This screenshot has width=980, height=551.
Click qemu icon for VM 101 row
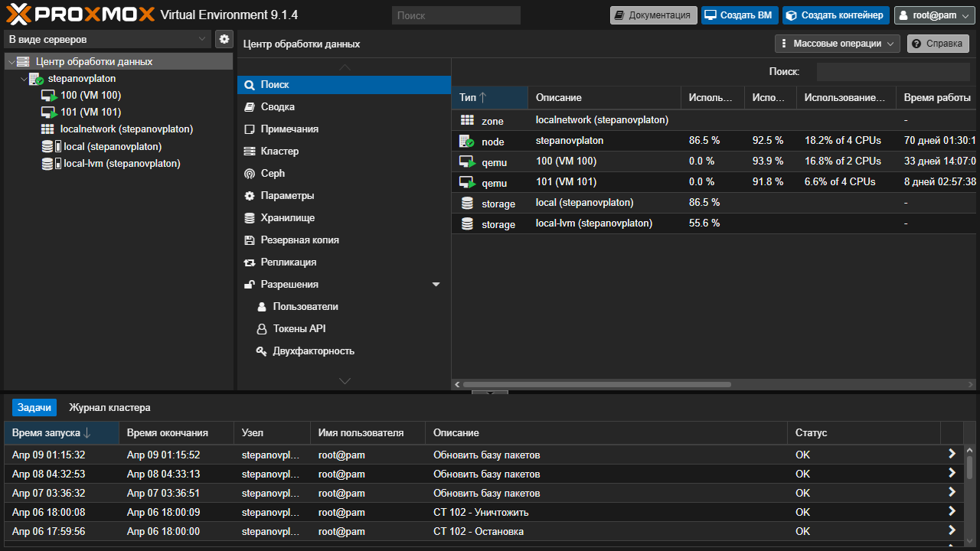pyautogui.click(x=467, y=182)
